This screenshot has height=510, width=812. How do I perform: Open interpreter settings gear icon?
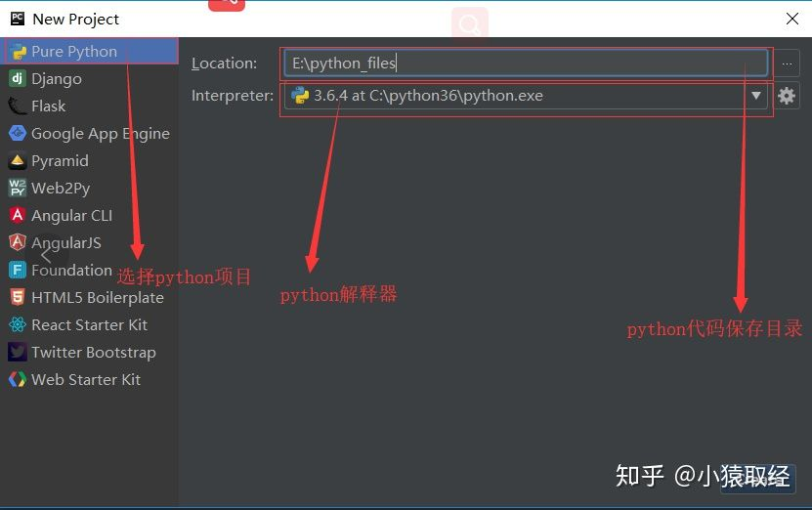coord(787,96)
